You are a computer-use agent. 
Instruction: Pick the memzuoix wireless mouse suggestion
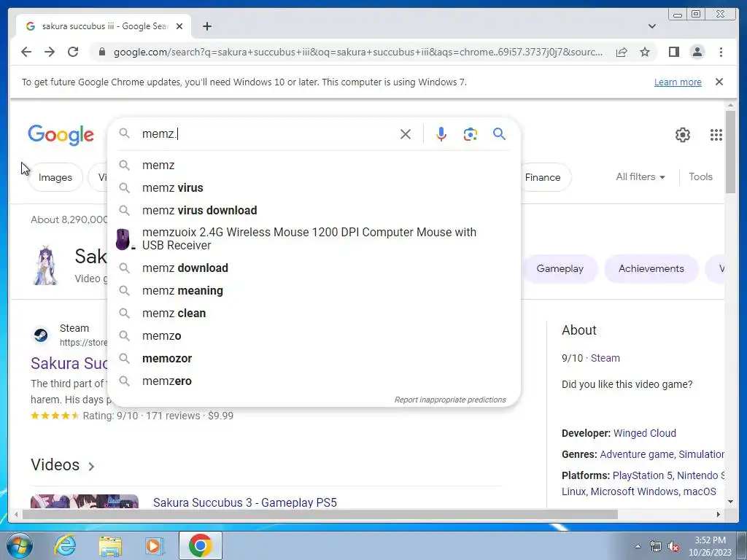314,238
